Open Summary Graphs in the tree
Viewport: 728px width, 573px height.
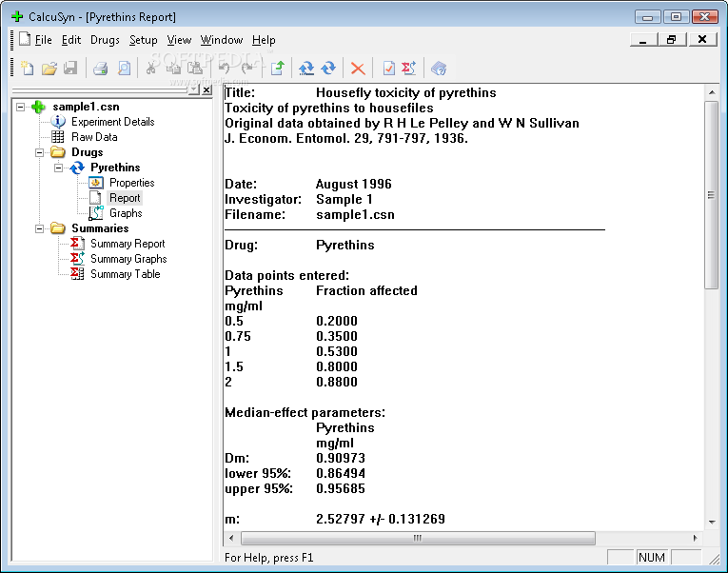pyautogui.click(x=128, y=259)
